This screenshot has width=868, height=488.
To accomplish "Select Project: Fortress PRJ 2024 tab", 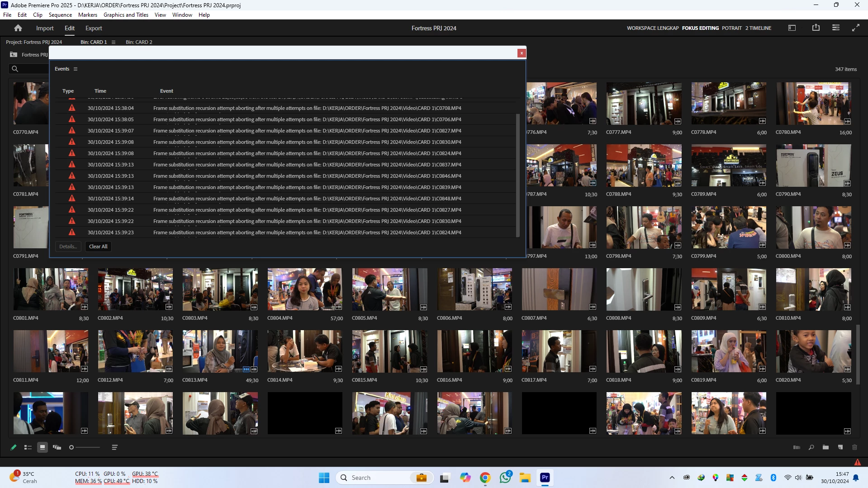I will (x=34, y=42).
